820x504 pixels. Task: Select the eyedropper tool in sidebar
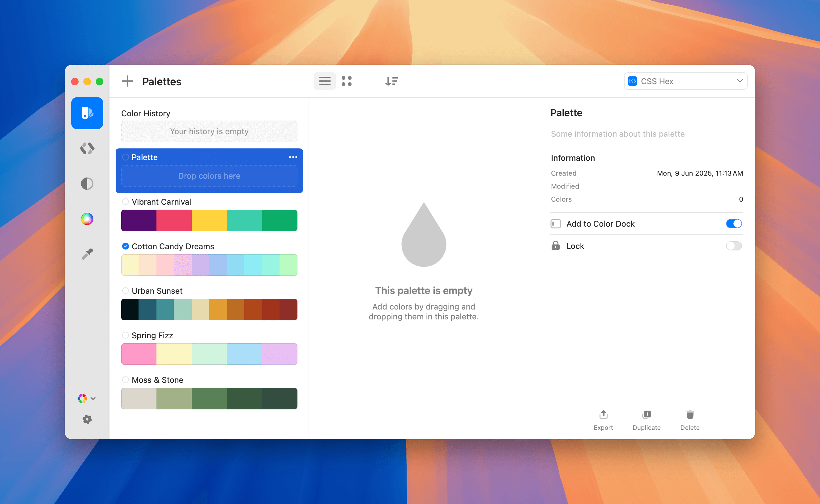click(87, 254)
